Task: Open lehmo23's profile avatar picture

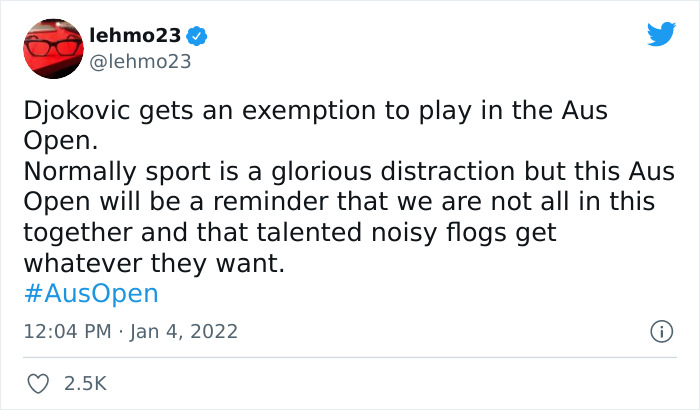Action: (x=51, y=47)
